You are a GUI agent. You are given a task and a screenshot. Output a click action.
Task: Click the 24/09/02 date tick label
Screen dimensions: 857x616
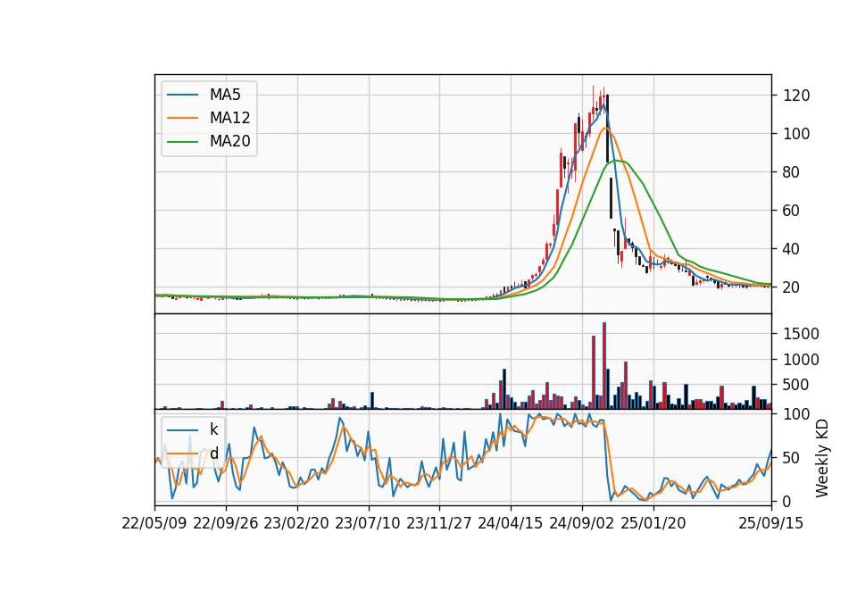(x=581, y=523)
